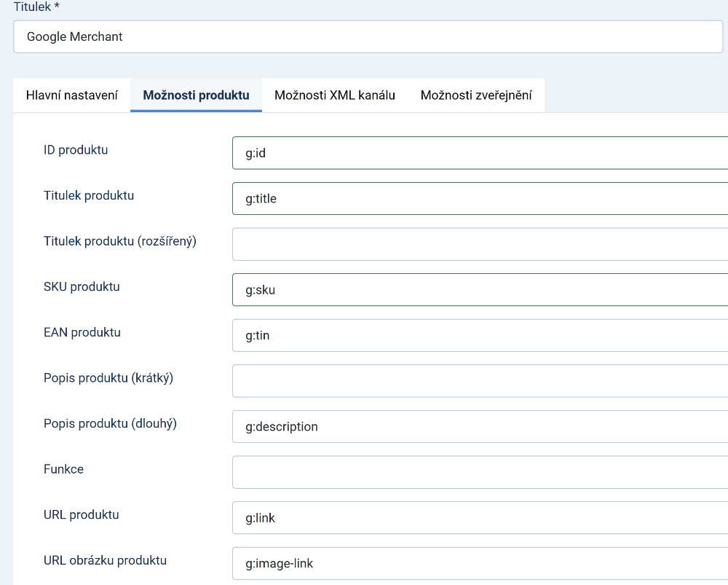728x585 pixels.
Task: Click the "ID produktu" label text
Action: [x=76, y=150]
